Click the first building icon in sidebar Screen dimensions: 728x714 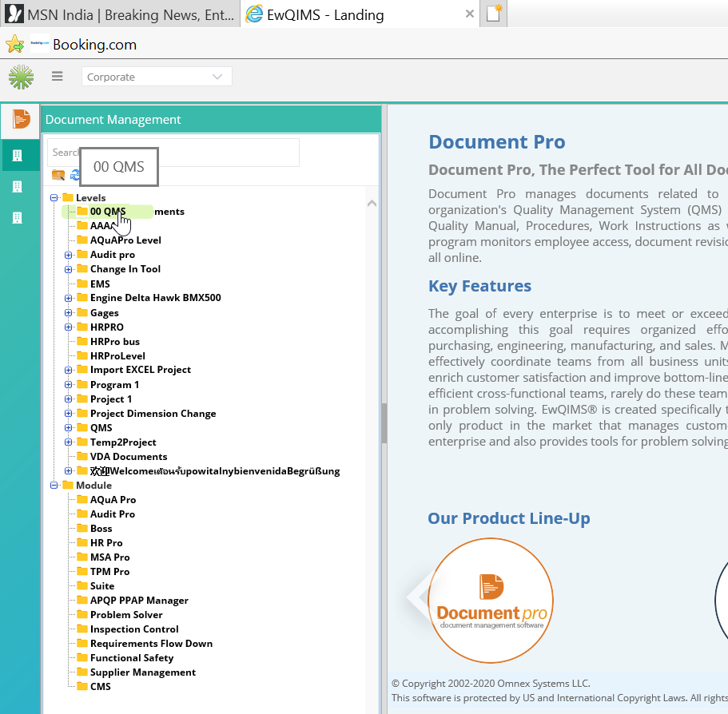point(17,156)
